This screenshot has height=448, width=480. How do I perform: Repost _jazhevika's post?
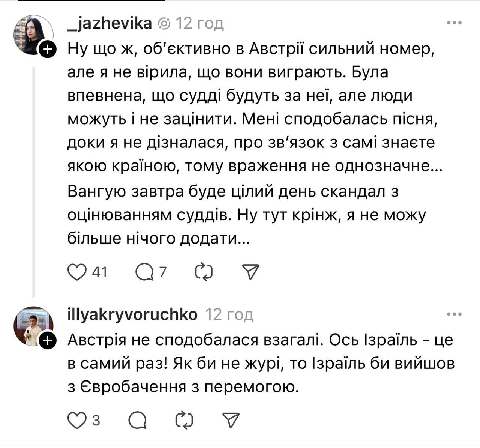[x=204, y=272]
